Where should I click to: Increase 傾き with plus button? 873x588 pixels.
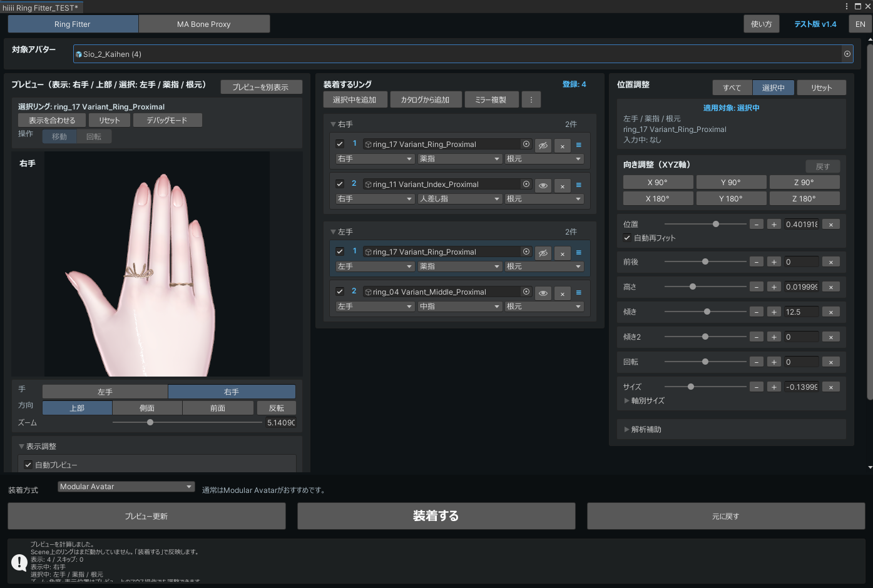pos(774,312)
